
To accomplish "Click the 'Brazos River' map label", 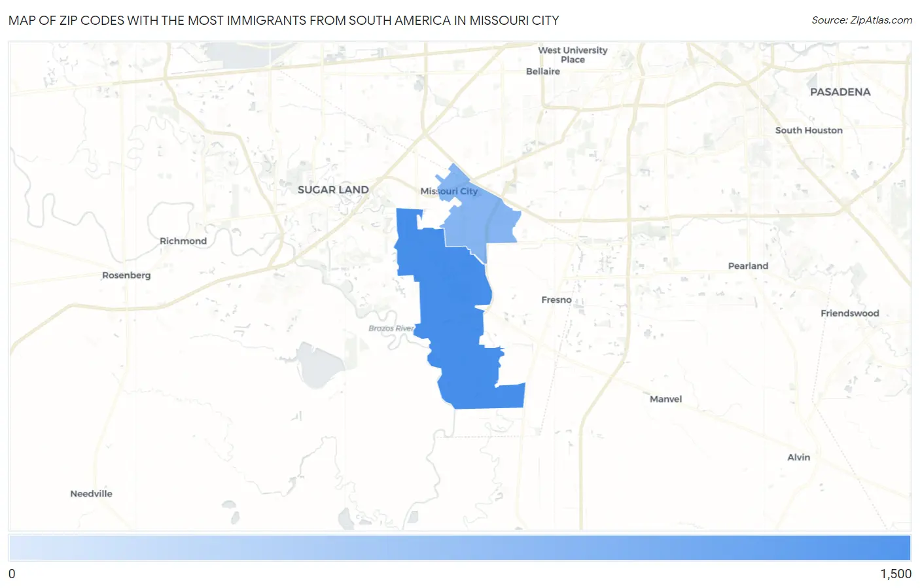I will pyautogui.click(x=391, y=328).
